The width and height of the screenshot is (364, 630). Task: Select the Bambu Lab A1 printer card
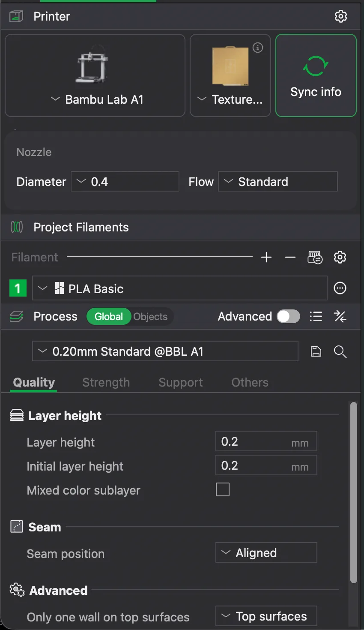tap(95, 75)
